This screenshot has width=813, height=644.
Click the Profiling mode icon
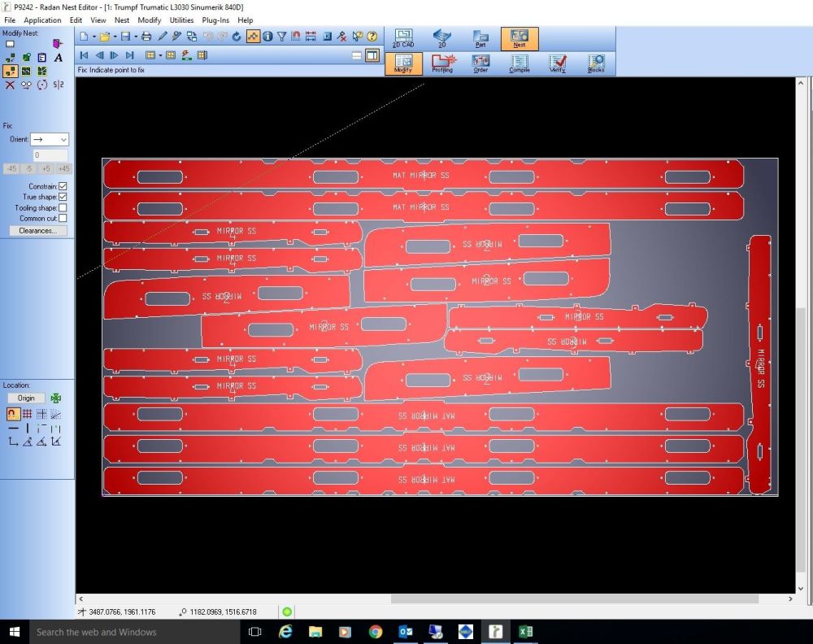[442, 63]
